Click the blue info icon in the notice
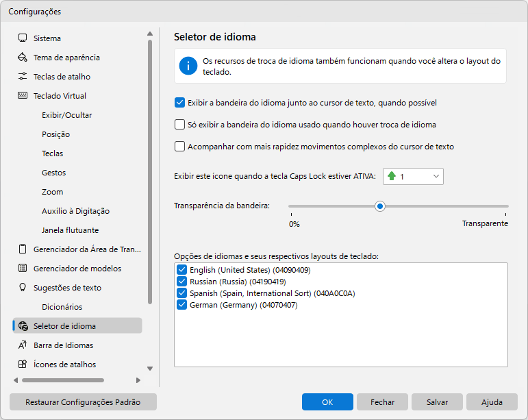The width and height of the screenshot is (528, 420). [188, 66]
